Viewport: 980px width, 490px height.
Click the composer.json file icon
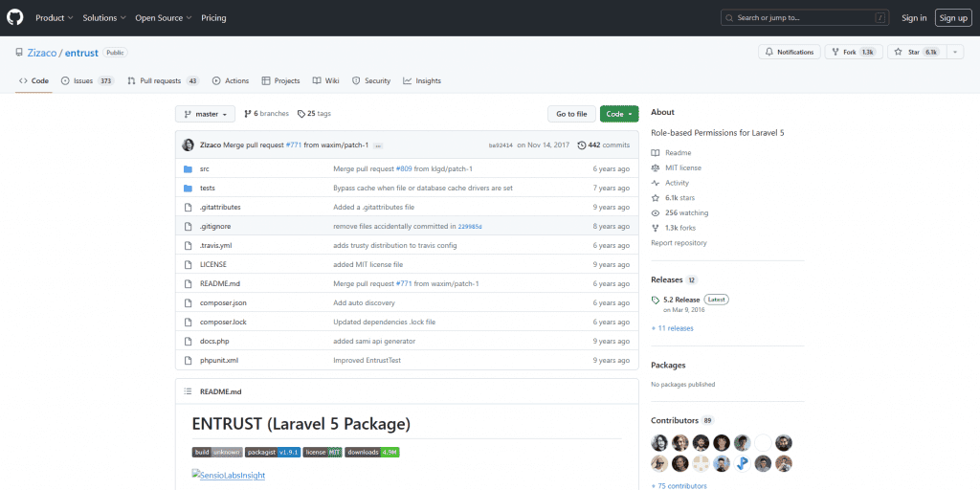pyautogui.click(x=188, y=303)
